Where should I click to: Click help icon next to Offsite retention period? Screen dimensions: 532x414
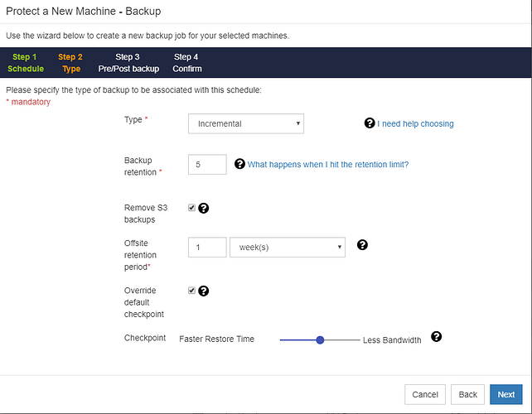[362, 245]
